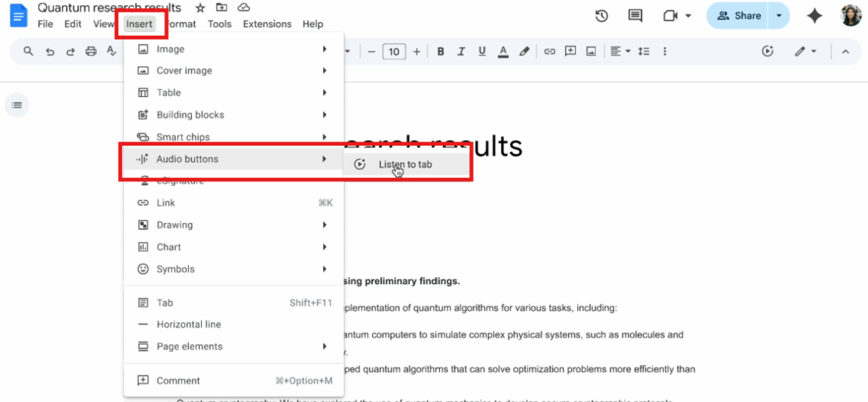The image size is (868, 402).
Task: Expand the Smart chips submenu
Action: tap(234, 137)
